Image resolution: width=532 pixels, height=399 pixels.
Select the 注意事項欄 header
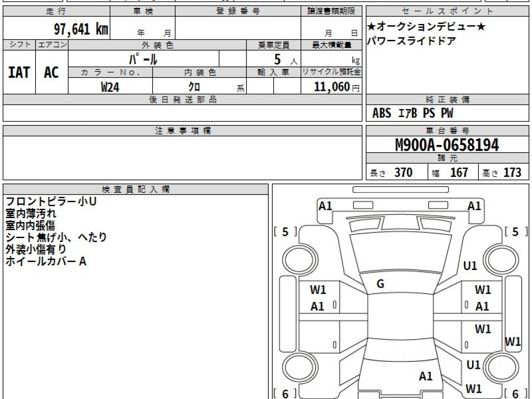click(182, 131)
